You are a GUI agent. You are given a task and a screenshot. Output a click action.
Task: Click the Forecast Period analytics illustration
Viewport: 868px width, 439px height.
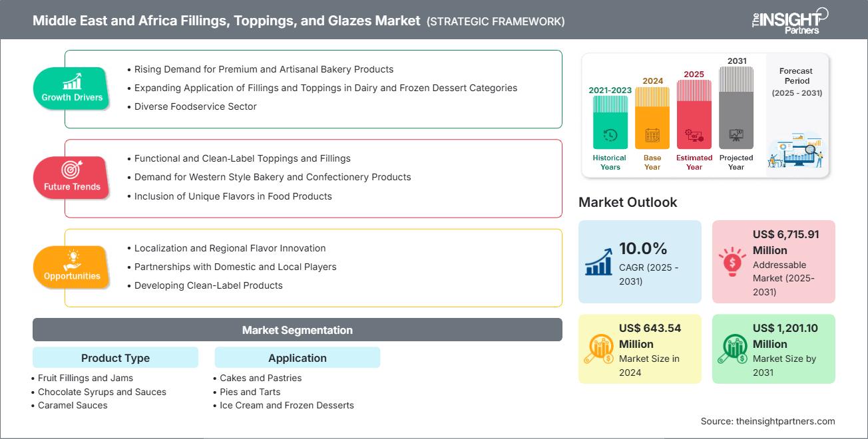pyautogui.click(x=796, y=150)
